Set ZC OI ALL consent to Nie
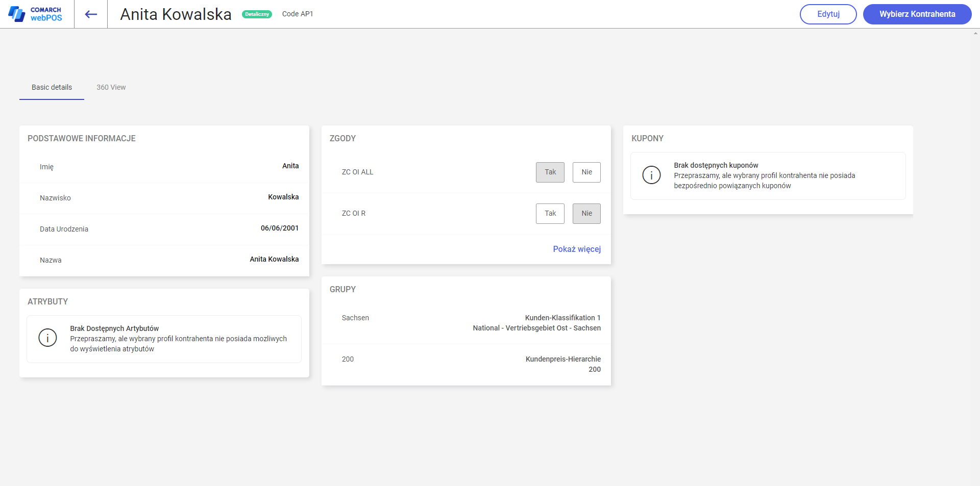980x486 pixels. [586, 172]
